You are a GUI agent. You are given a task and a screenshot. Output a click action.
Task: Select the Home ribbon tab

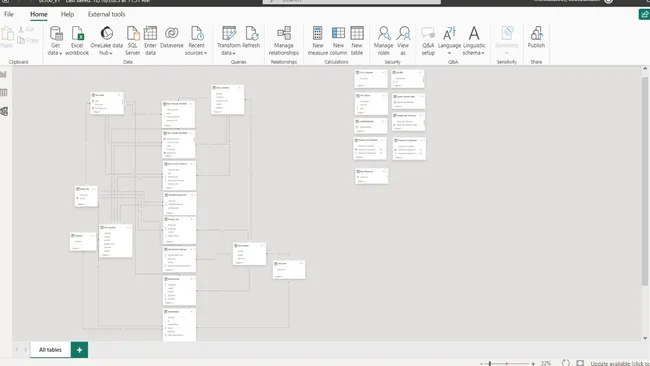[x=39, y=14]
